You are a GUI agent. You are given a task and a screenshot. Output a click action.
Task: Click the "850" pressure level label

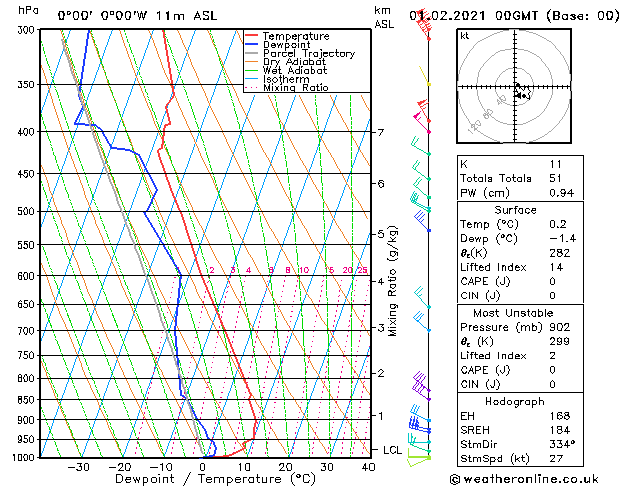click(28, 400)
